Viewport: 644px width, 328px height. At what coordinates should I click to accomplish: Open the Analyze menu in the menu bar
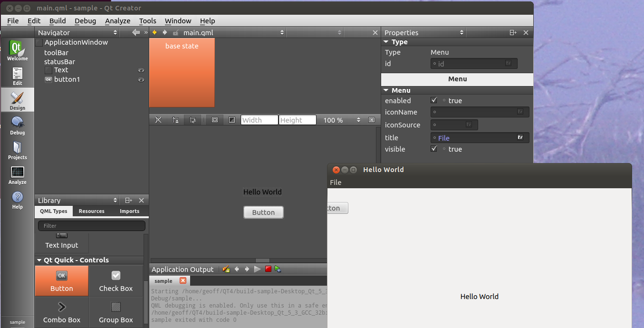coord(117,20)
